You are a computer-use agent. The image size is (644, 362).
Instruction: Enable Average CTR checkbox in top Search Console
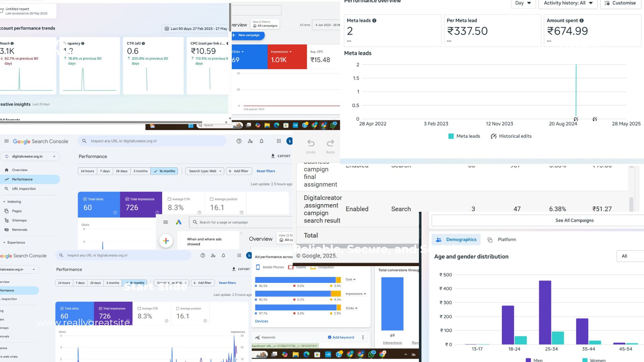[169, 199]
